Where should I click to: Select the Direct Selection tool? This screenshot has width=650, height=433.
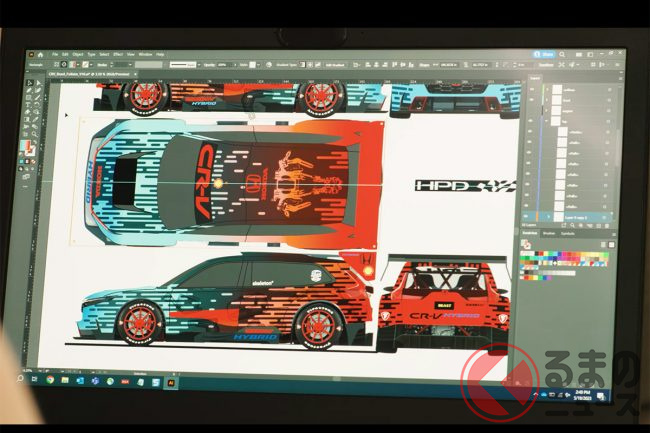click(36, 85)
